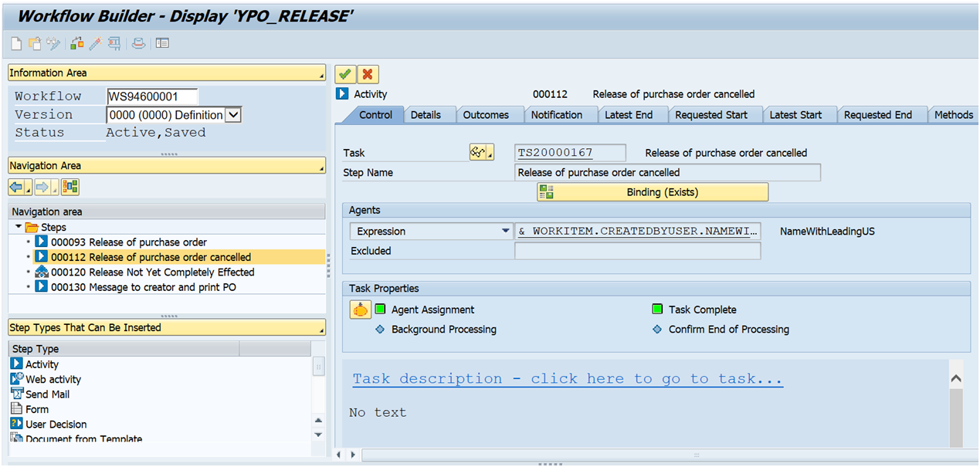Select the Display/Change pencil icon
980x467 pixels.
(53, 43)
